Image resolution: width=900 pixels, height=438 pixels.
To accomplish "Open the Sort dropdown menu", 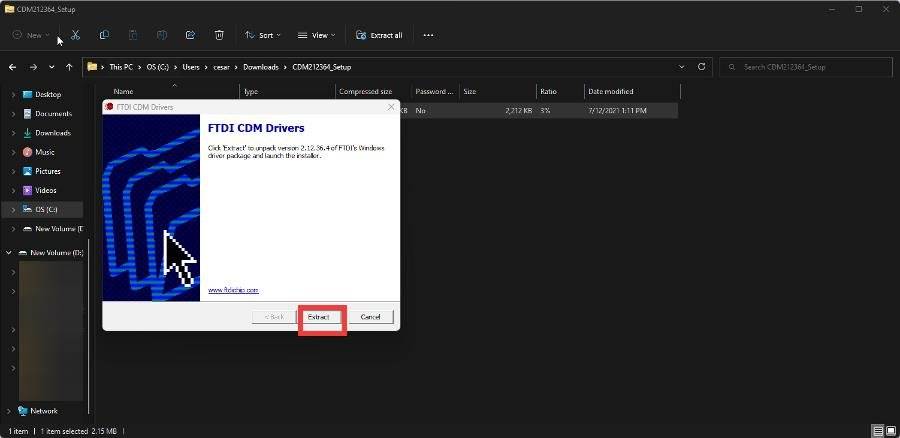I will pos(260,35).
